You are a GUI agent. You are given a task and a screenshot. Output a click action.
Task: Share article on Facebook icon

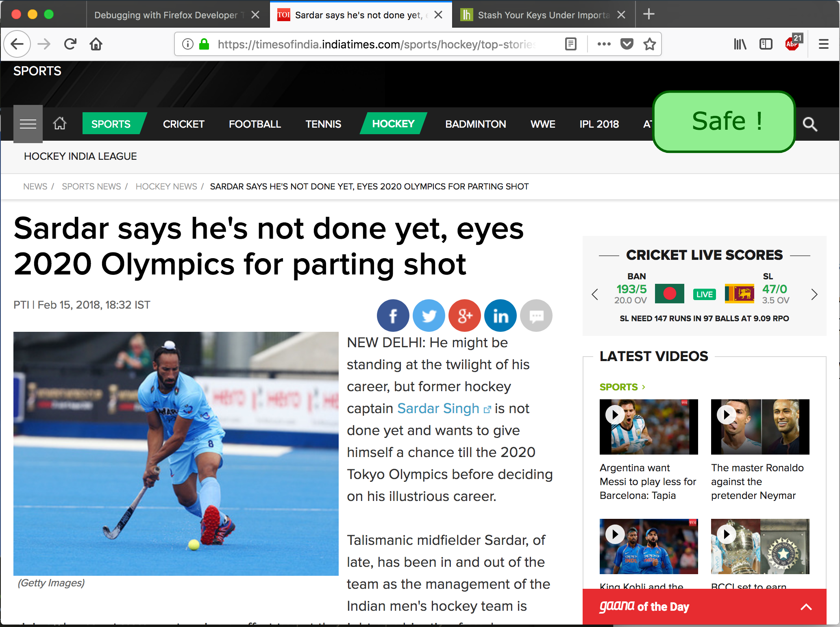tap(393, 316)
